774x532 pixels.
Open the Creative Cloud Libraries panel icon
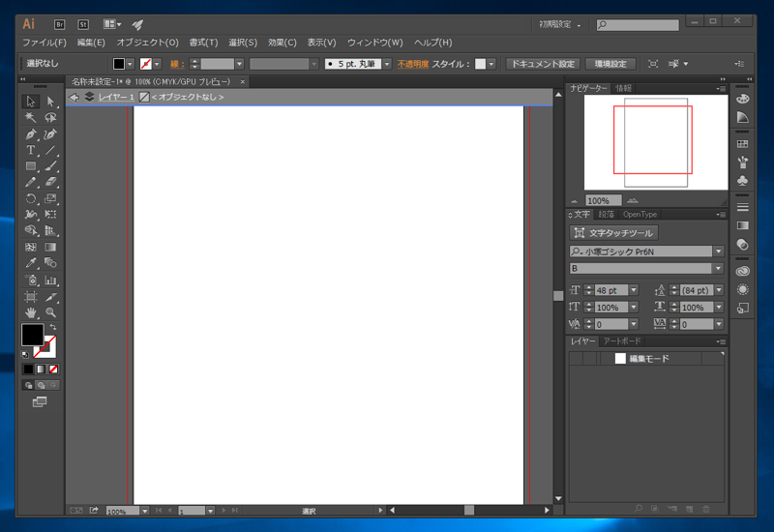(742, 271)
